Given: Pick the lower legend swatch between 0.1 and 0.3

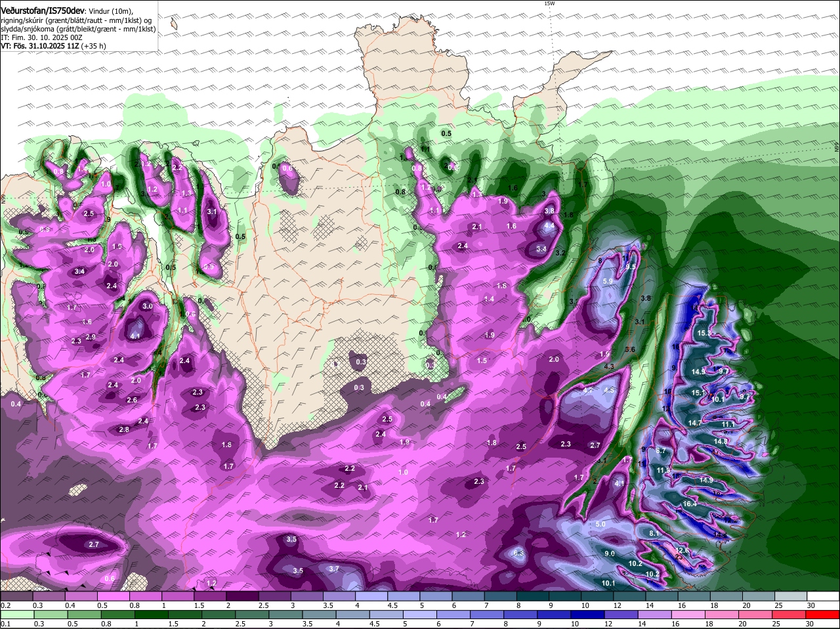Looking at the screenshot, I should point(18,615).
